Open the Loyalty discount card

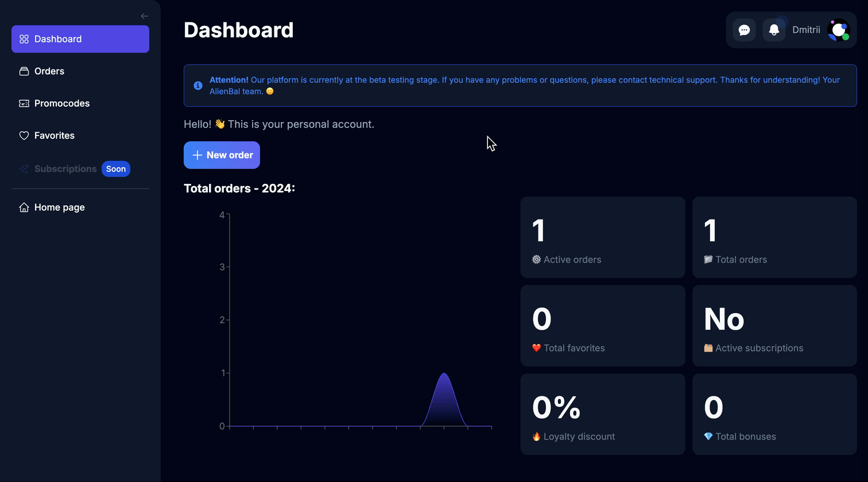603,414
